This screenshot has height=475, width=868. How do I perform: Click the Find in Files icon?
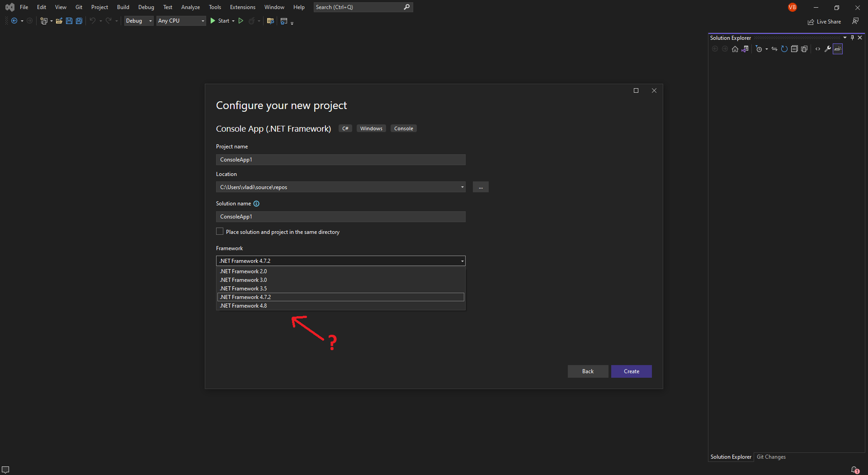[x=270, y=21]
